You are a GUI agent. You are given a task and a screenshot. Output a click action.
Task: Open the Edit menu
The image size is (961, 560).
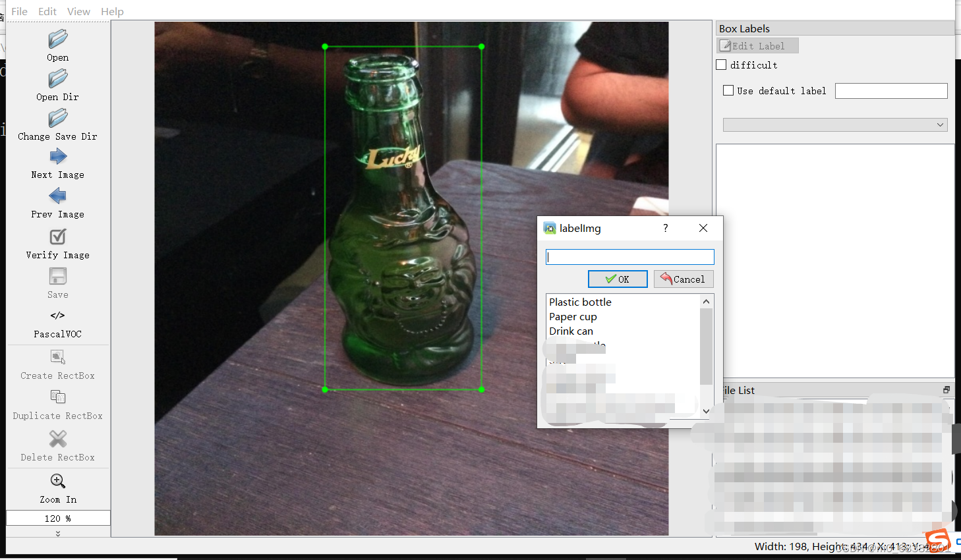(x=47, y=11)
